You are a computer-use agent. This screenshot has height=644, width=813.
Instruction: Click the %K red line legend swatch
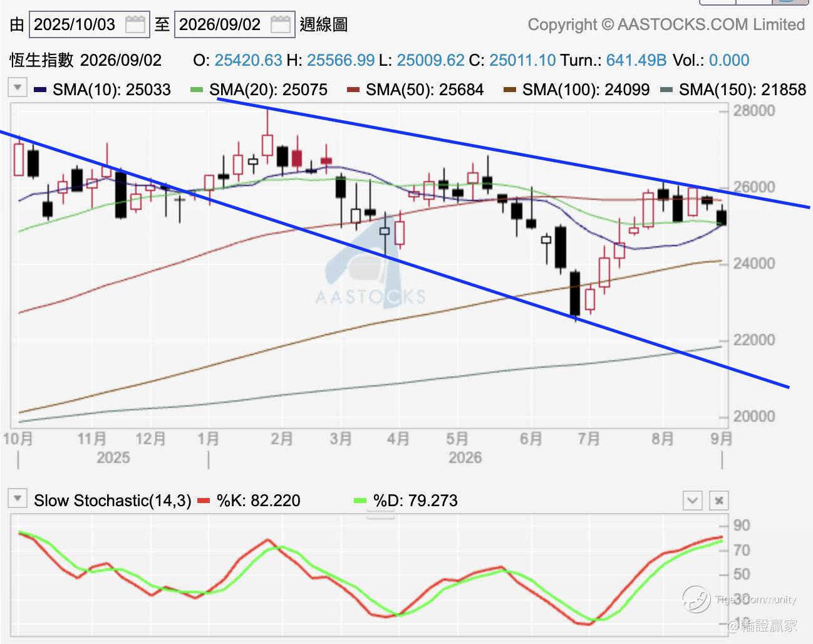coord(204,501)
